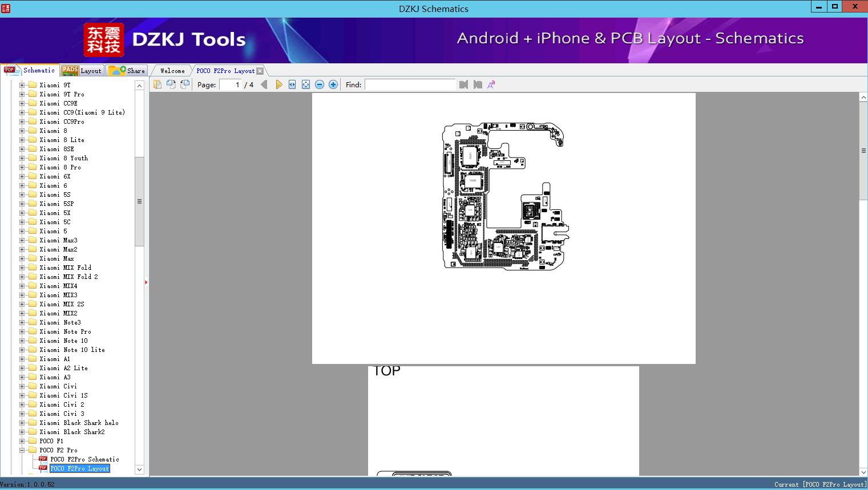Expand the Xiaomi Civi 3 folder
Screen dimensions: 868x490
point(22,414)
